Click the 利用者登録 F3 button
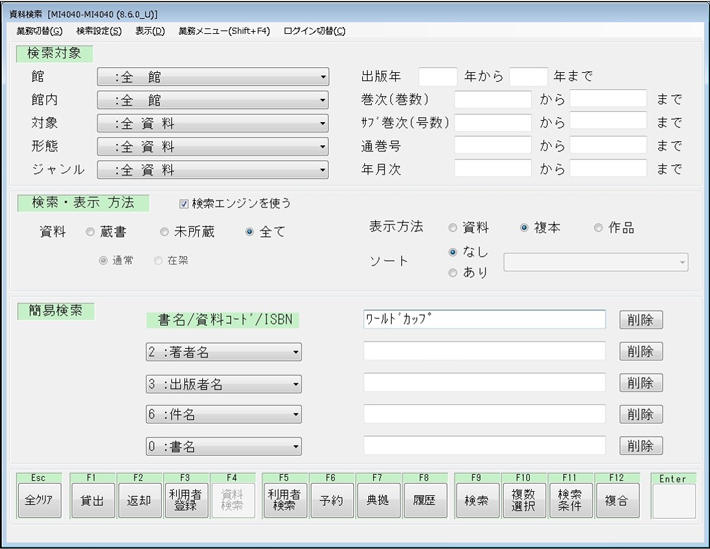 point(186,501)
